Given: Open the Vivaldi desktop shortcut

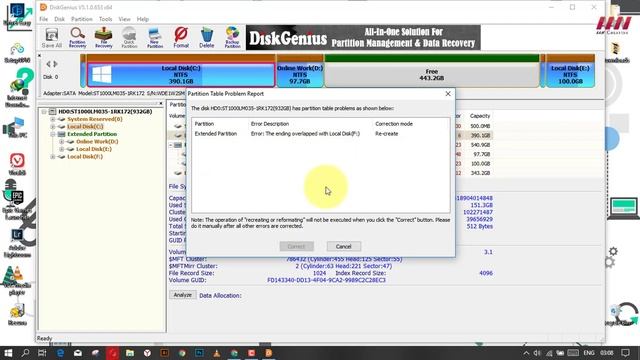Looking at the screenshot, I should [17, 164].
